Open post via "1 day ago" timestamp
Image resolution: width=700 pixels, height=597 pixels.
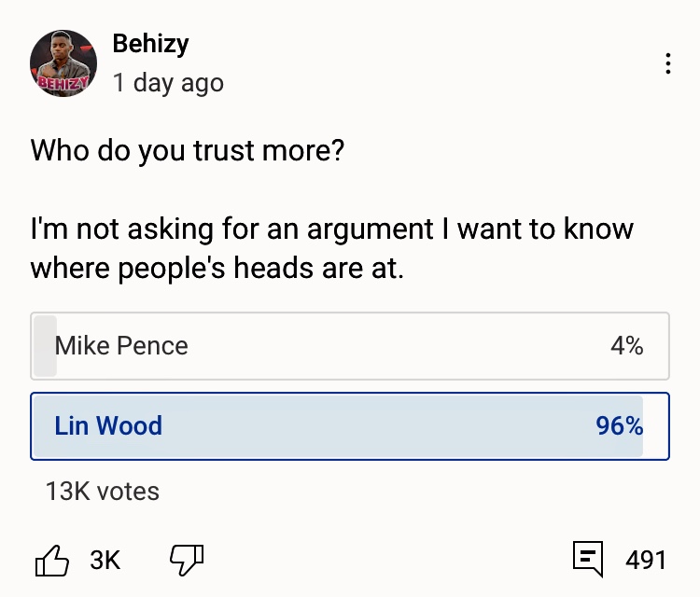168,82
